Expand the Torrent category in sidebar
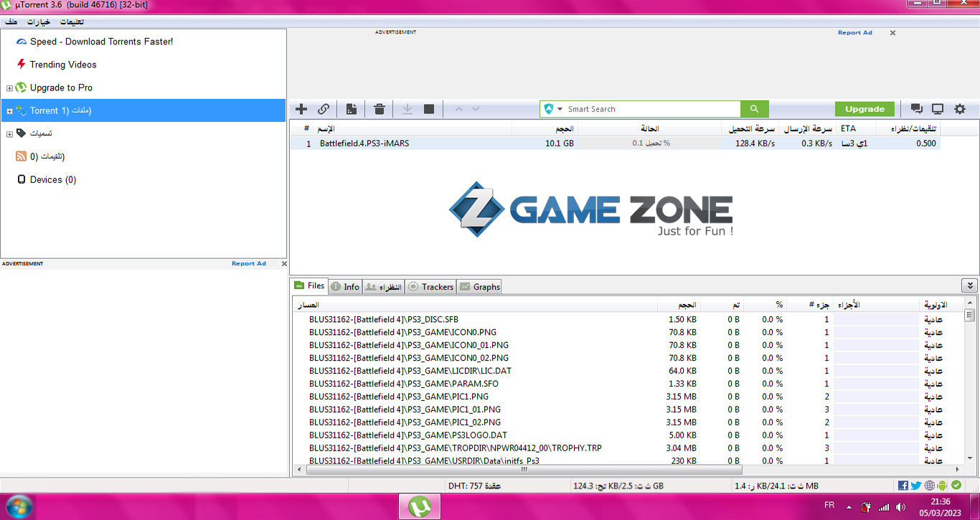This screenshot has height=520, width=980. coord(9,111)
